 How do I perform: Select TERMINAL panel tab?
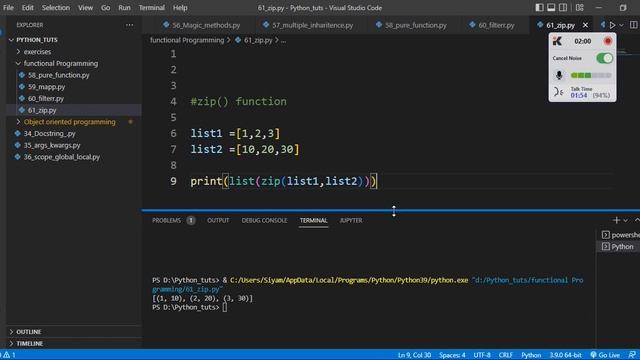(x=313, y=220)
